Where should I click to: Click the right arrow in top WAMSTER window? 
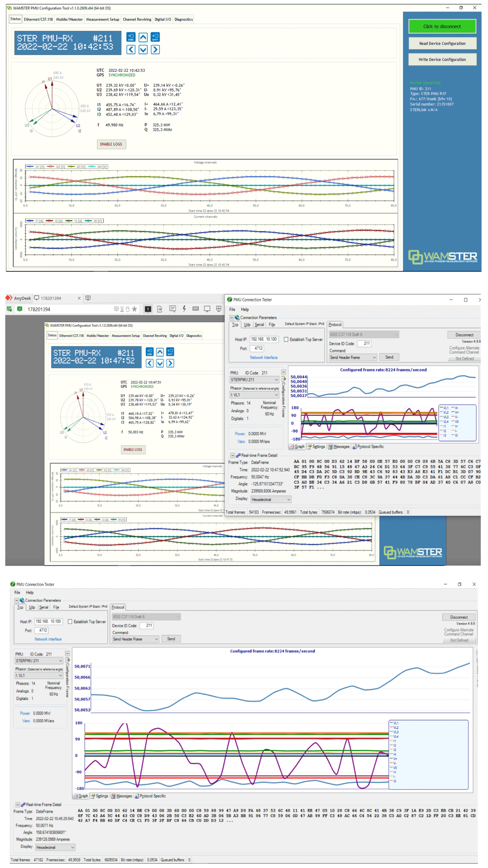coord(155,49)
